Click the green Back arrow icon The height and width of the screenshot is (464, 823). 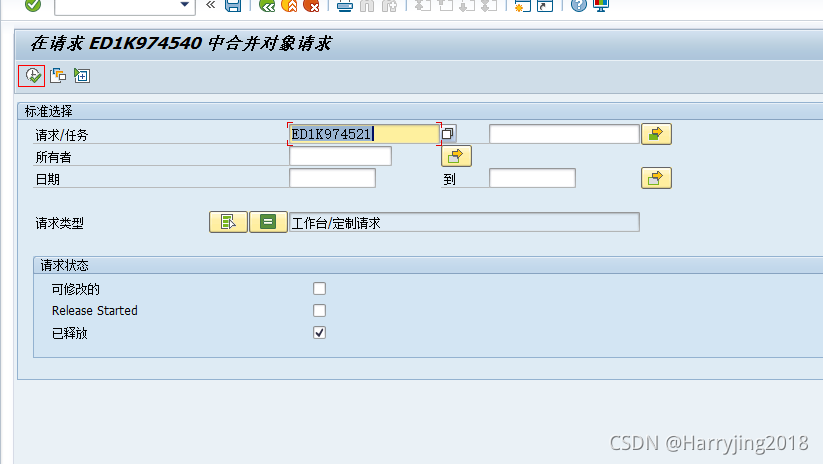[267, 5]
